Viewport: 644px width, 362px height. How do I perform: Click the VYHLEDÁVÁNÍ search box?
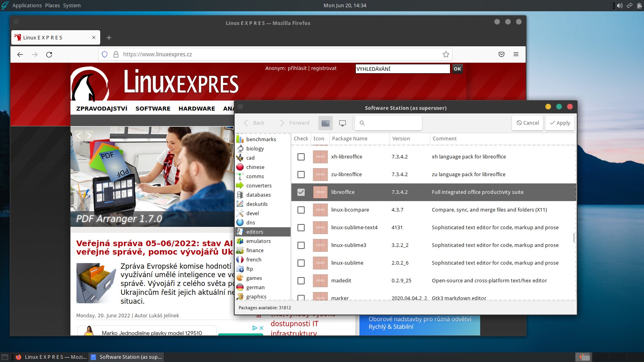point(402,69)
